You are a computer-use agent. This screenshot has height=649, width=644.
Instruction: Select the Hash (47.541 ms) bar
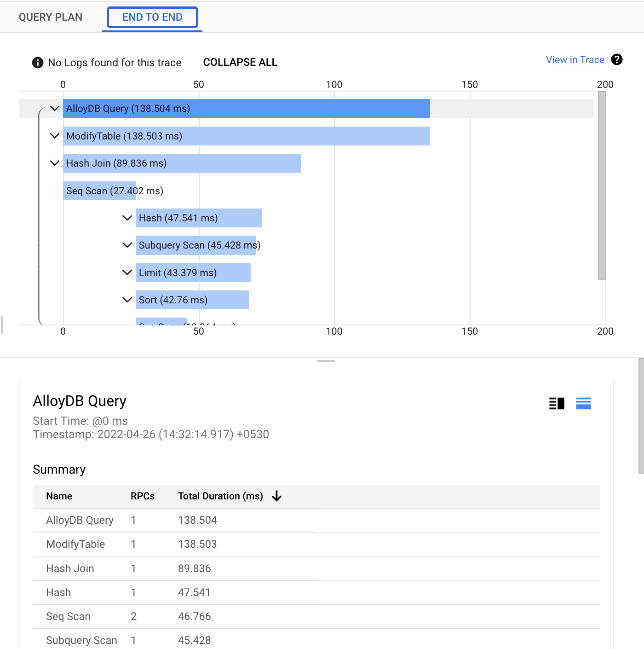click(199, 218)
